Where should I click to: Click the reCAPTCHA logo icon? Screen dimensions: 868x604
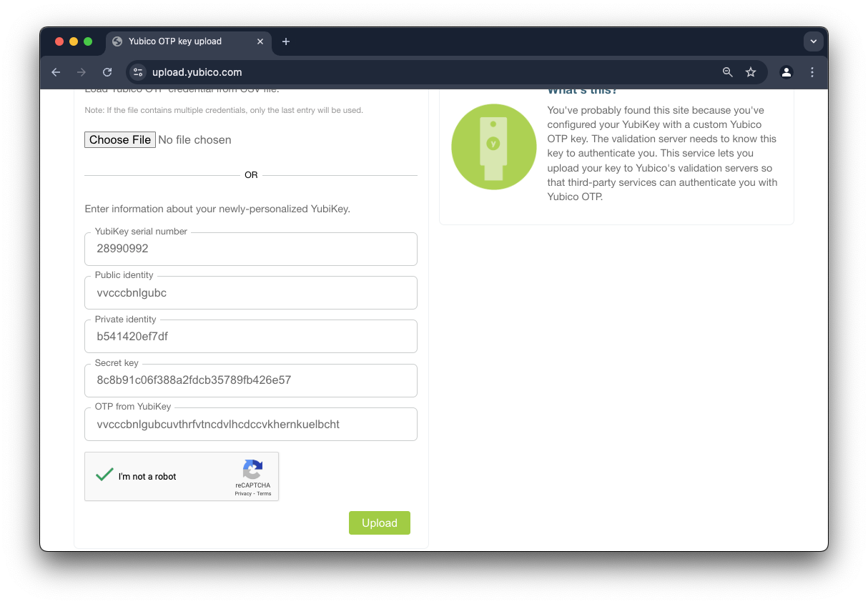(252, 470)
